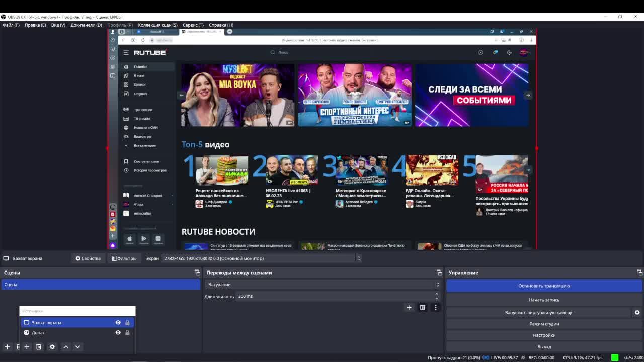
Task: Toggle visibility of Донат source
Action: click(x=118, y=333)
